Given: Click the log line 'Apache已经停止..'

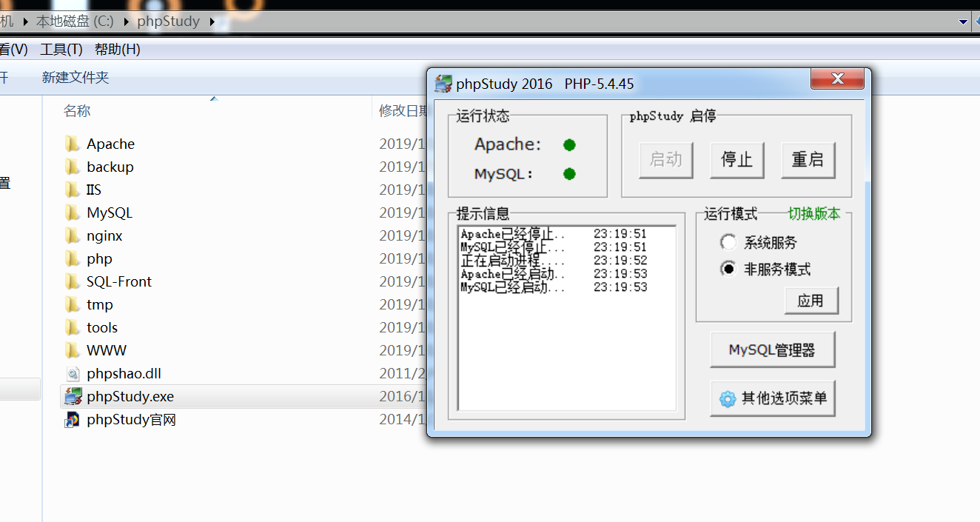Looking at the screenshot, I should click(x=554, y=234).
